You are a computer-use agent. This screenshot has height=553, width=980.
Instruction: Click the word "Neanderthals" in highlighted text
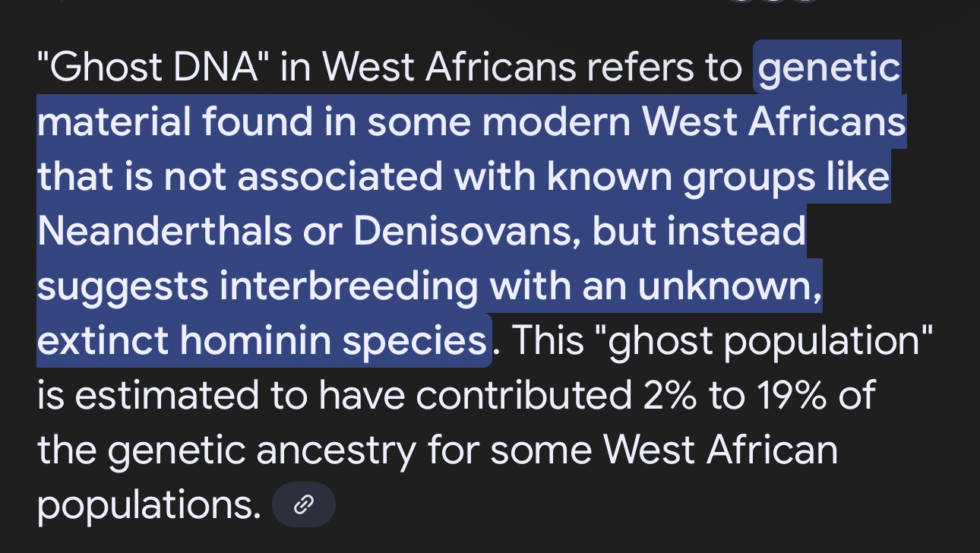coord(164,232)
